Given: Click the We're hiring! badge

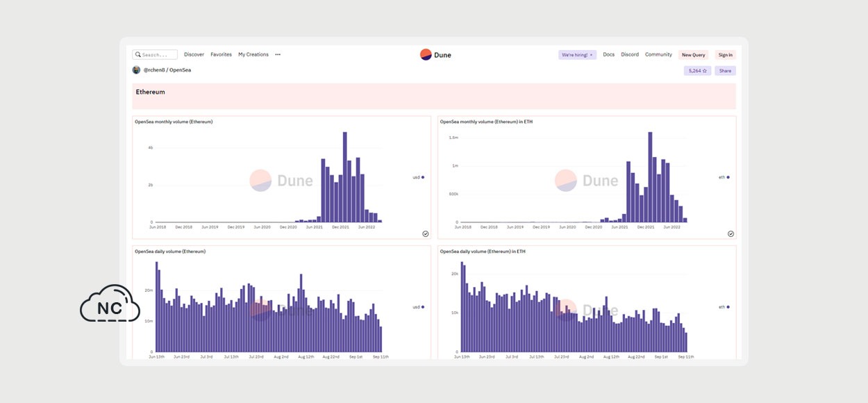Looking at the screenshot, I should tap(577, 55).
